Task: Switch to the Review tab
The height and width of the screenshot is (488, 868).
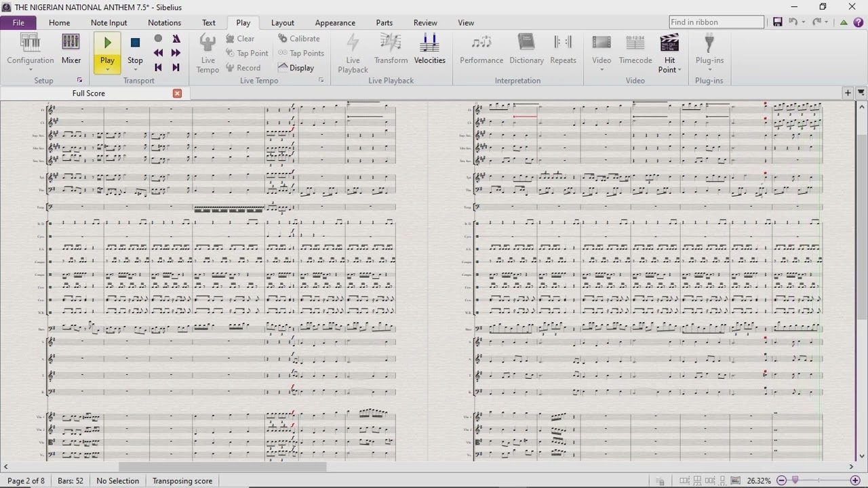Action: tap(425, 22)
